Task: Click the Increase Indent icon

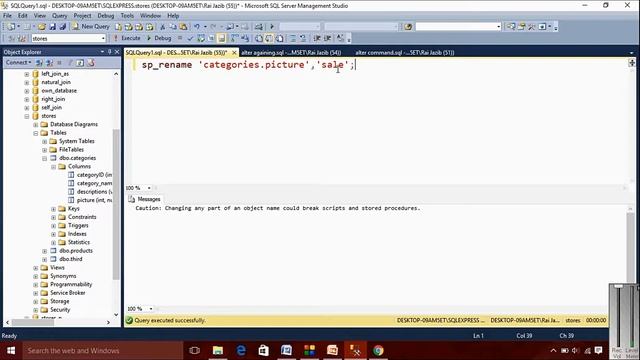Action: (327, 38)
